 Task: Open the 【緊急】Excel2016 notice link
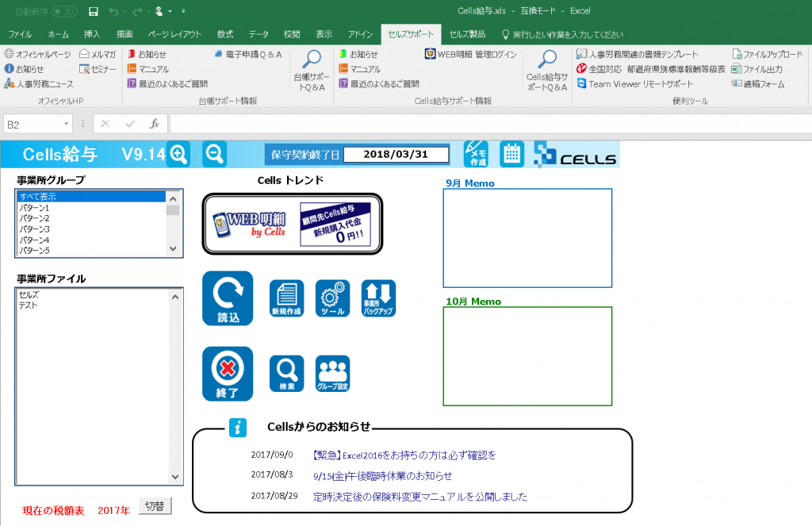pos(404,455)
